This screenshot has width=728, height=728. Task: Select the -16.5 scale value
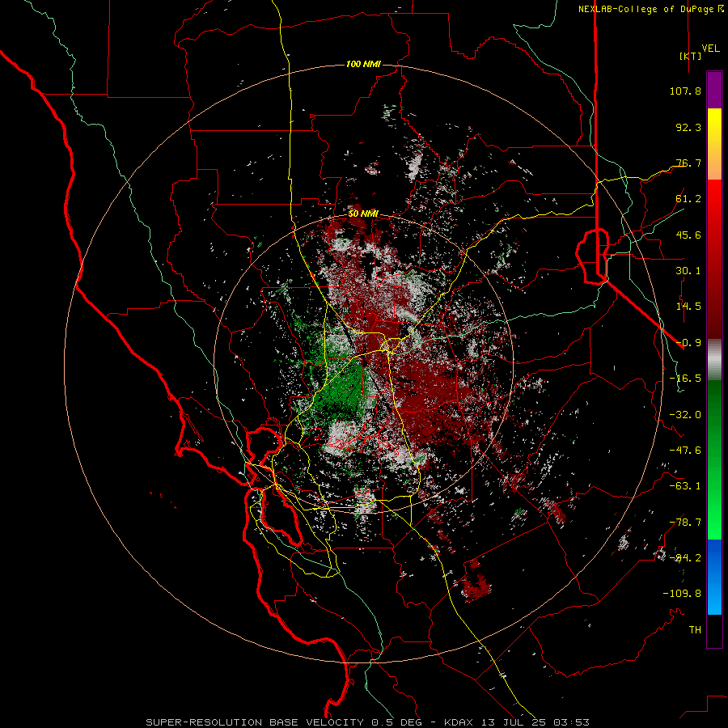685,379
